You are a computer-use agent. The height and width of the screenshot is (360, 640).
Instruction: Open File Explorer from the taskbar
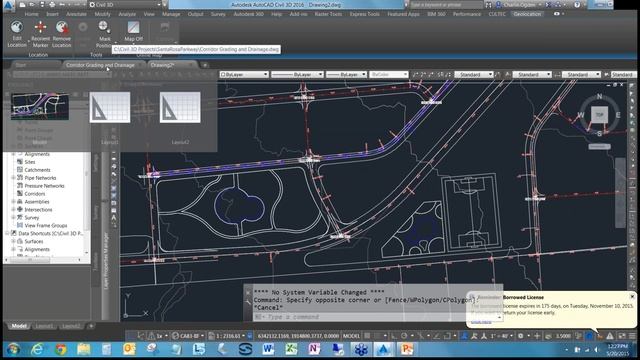84,349
